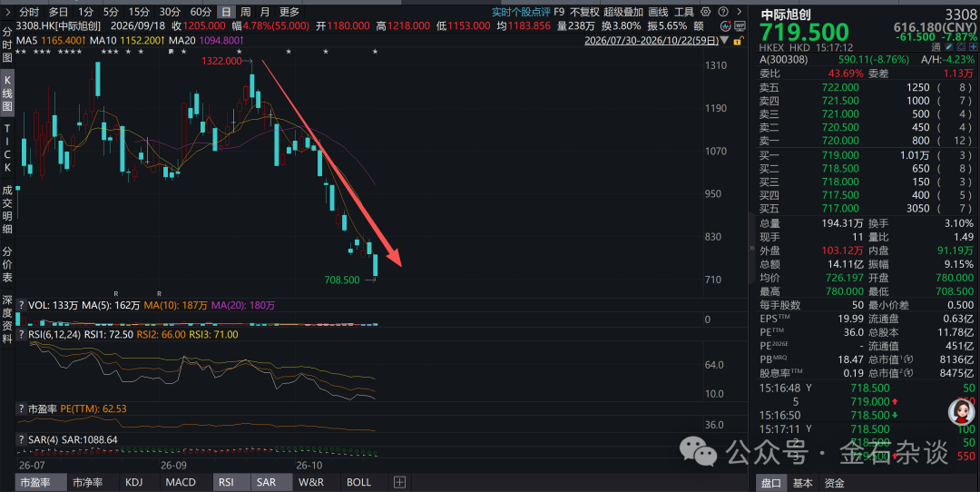Open the chart settings gear icon
This screenshot has width=980, height=492.
tap(706, 11)
